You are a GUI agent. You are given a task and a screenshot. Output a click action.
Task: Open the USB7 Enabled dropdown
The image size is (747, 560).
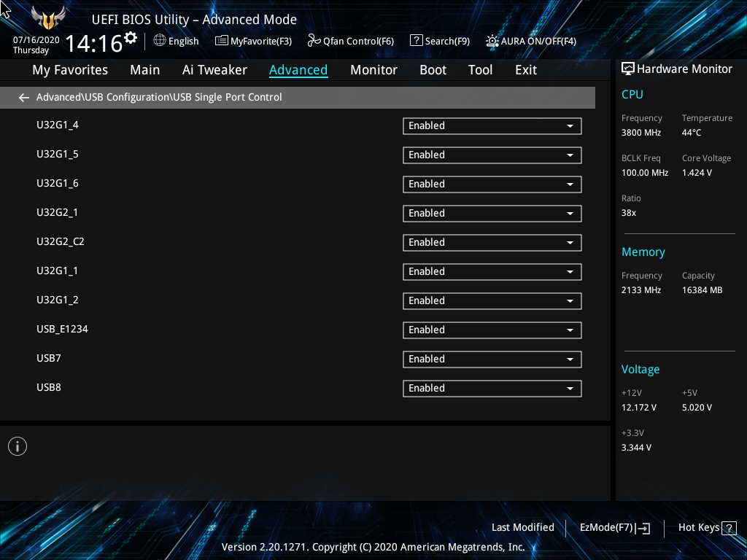coord(492,359)
